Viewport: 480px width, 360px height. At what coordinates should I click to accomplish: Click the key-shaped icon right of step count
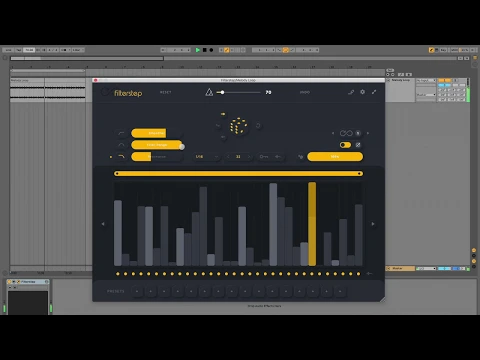pyautogui.click(x=264, y=156)
